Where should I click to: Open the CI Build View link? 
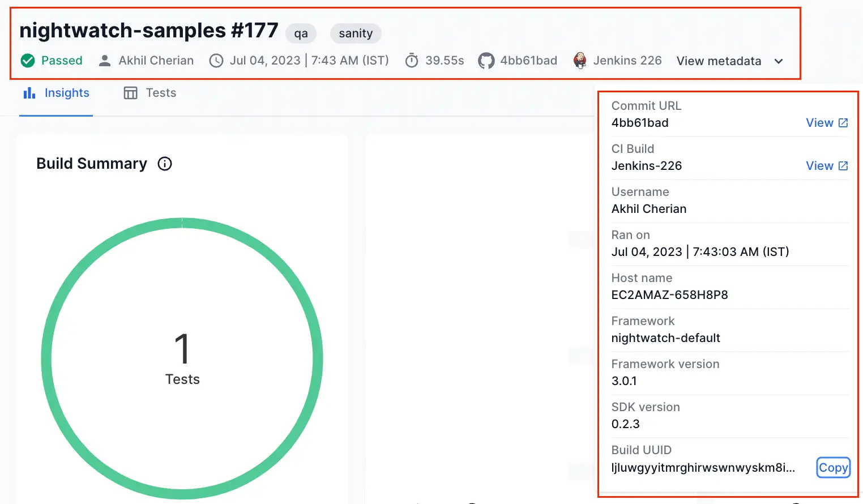(827, 166)
